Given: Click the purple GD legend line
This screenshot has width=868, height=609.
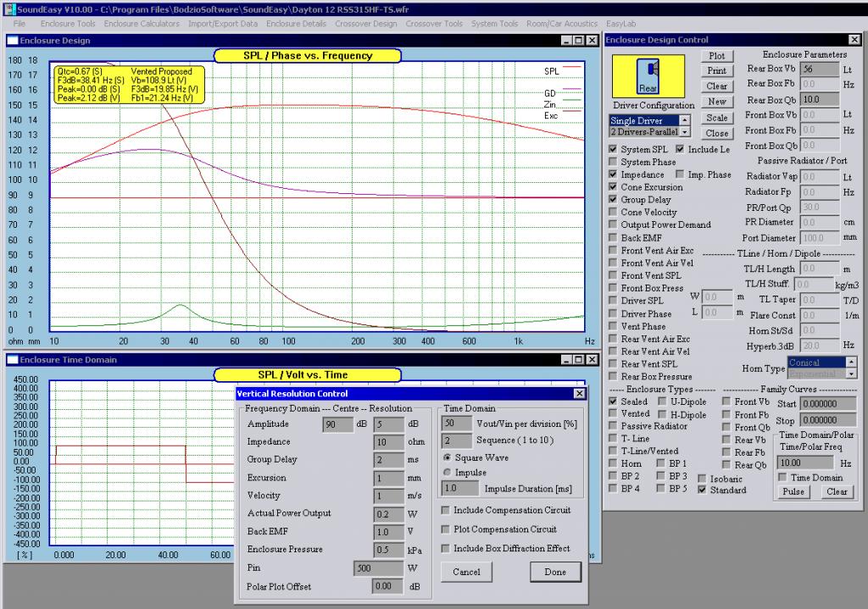Looking at the screenshot, I should coord(572,88).
